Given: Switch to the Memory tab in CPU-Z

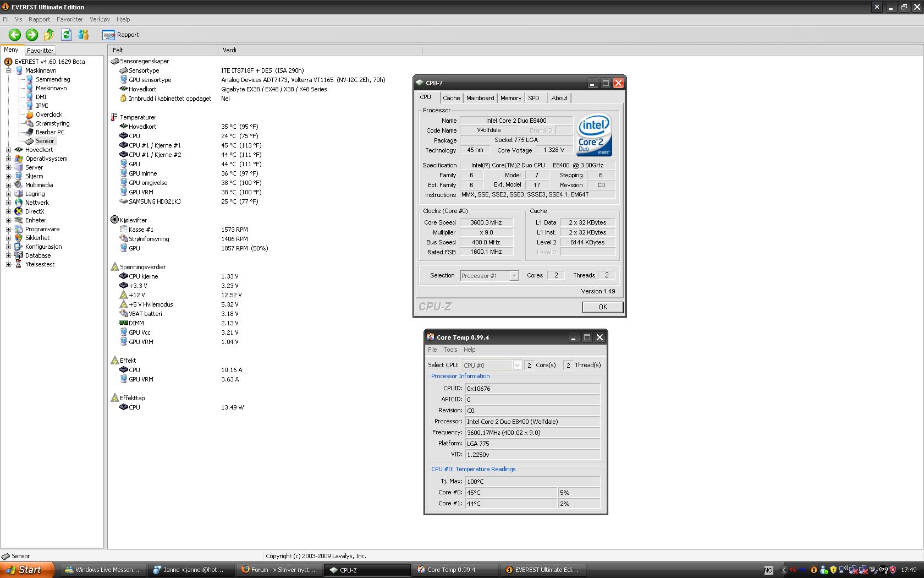Looking at the screenshot, I should click(x=511, y=98).
